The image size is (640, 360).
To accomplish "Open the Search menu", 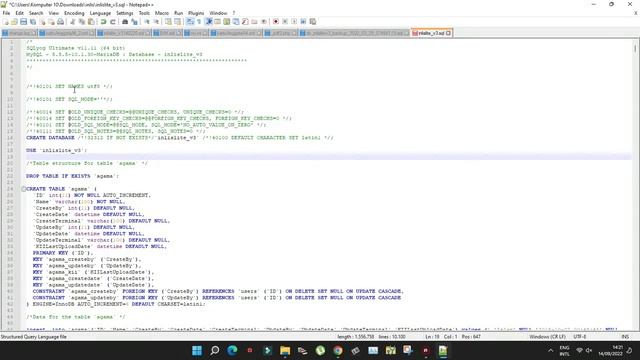I will coord(36,13).
